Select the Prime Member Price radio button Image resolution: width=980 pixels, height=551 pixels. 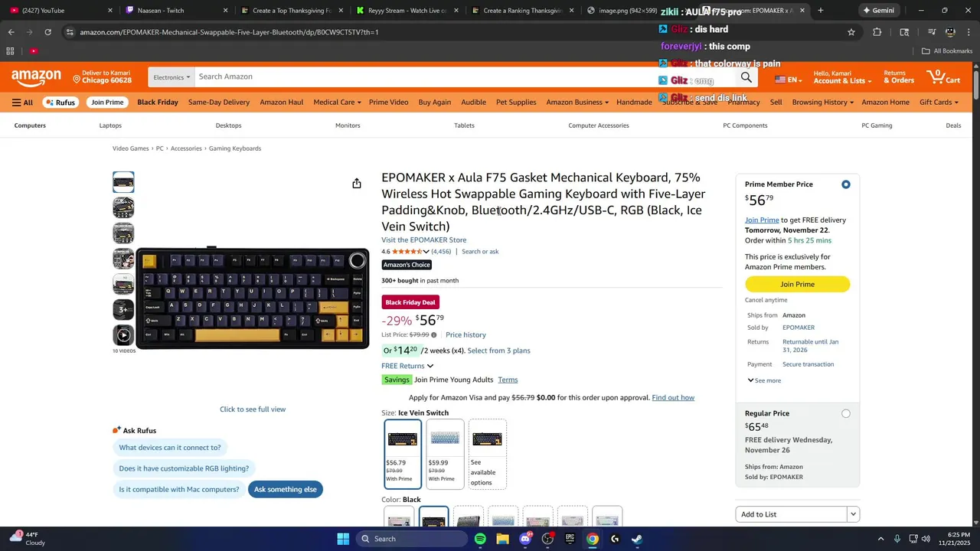click(x=846, y=184)
